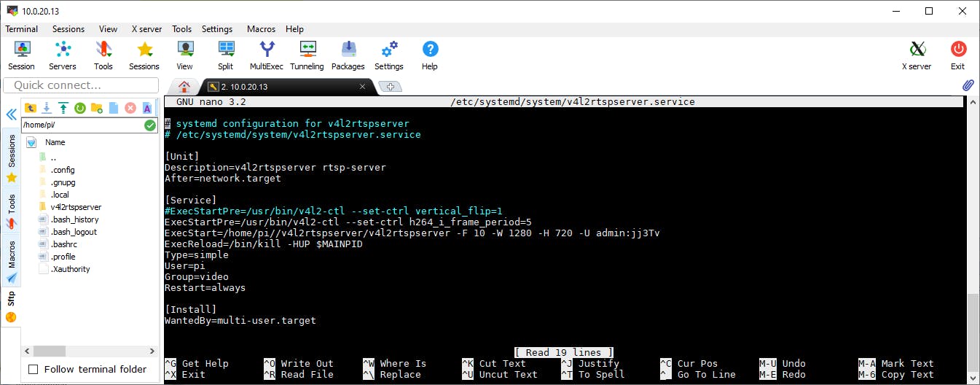The width and height of the screenshot is (980, 385).
Task: Click the letter A SFTP toolbar icon
Action: [147, 108]
